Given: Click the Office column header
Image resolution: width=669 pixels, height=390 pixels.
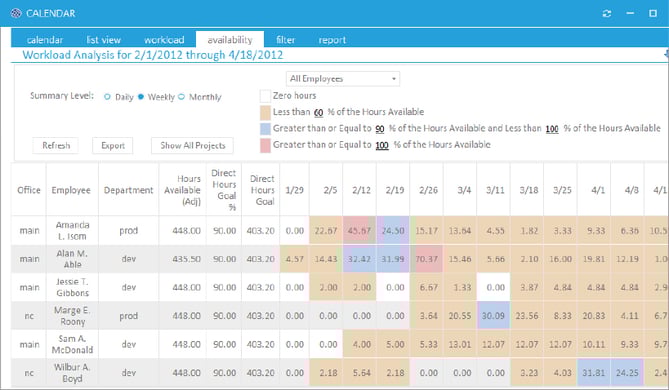Looking at the screenshot, I should coord(29,190).
